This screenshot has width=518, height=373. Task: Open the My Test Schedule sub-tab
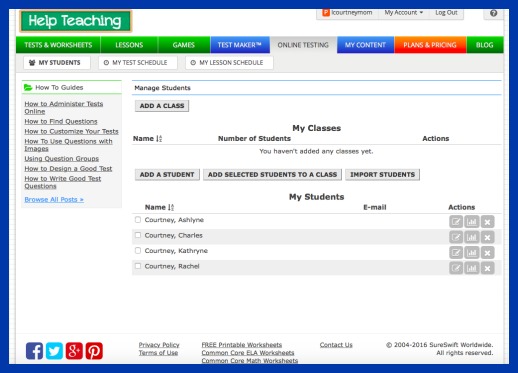[x=138, y=63]
